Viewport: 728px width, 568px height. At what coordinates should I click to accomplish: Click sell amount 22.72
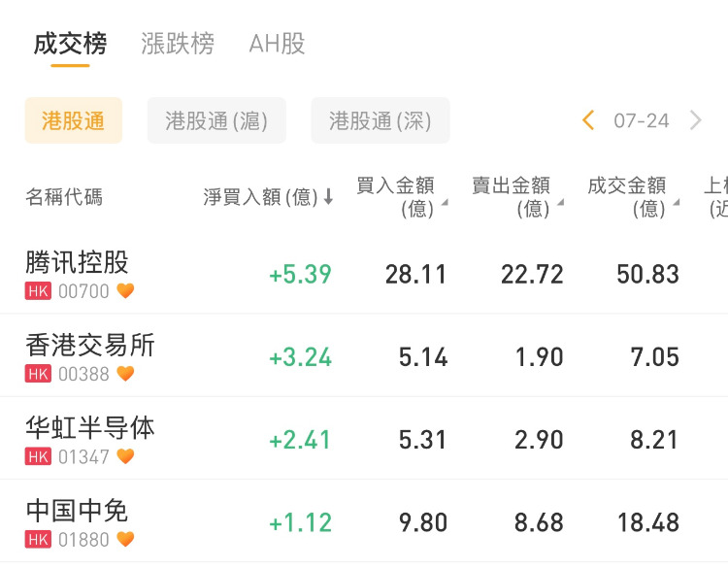point(532,274)
